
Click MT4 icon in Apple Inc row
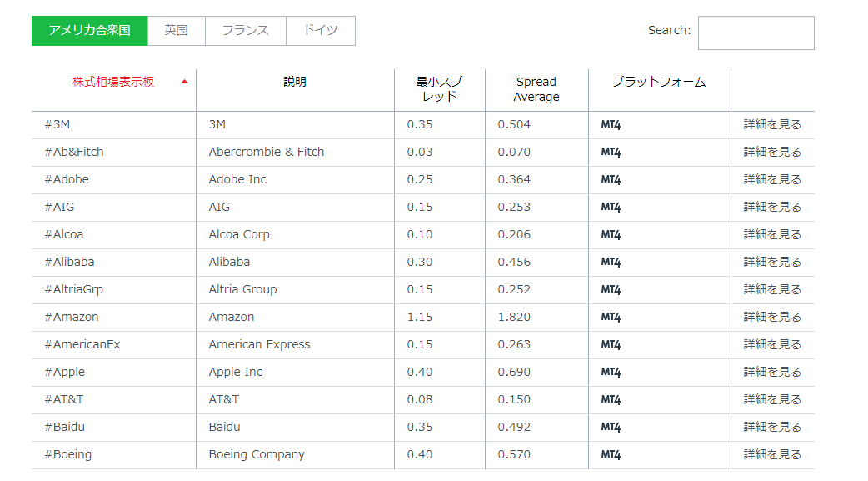[611, 372]
